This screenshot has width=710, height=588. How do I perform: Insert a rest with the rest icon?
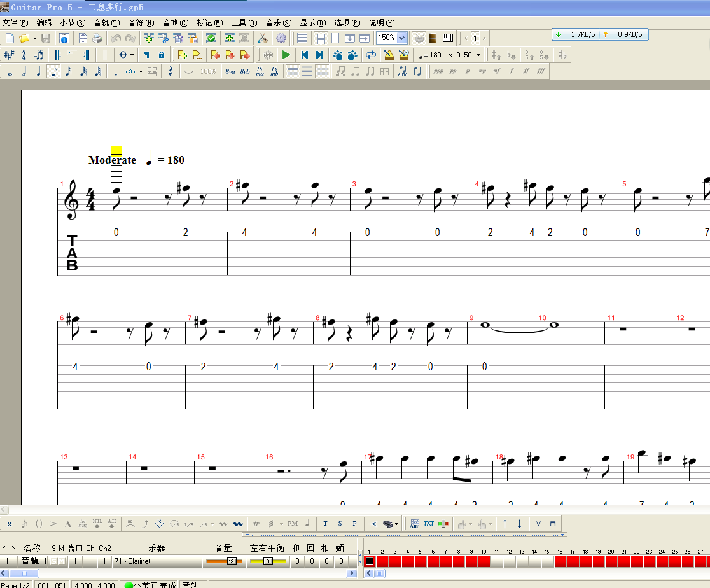171,71
